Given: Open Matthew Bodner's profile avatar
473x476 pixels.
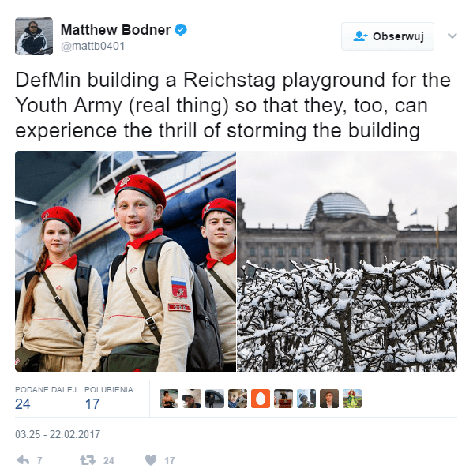Looking at the screenshot, I should 34,36.
